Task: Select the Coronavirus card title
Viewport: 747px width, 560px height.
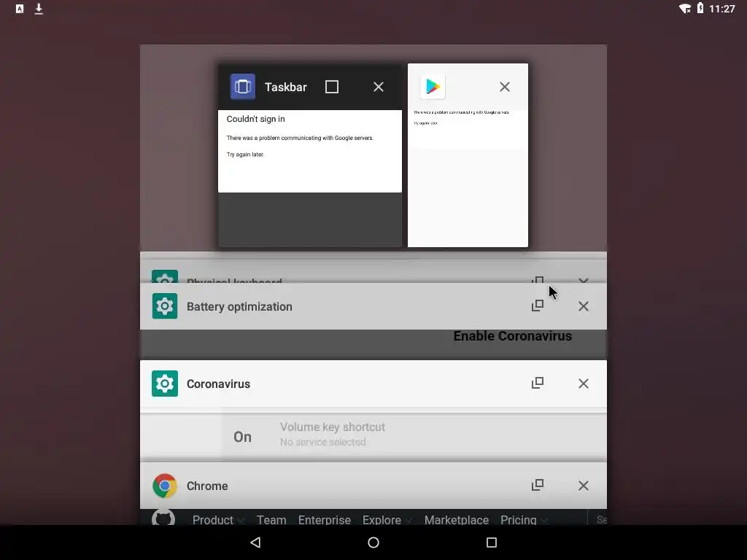Action: tap(218, 384)
